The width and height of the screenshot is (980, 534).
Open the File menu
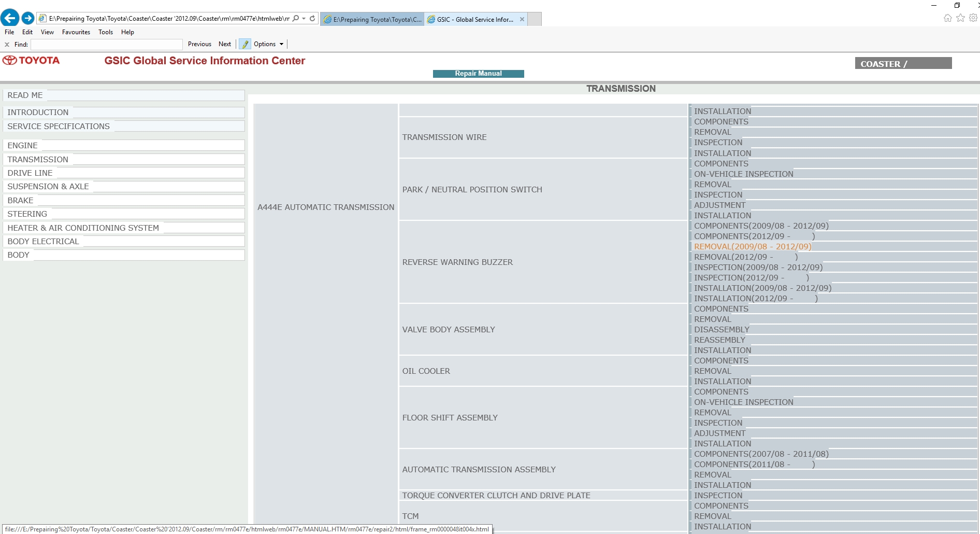pyautogui.click(x=9, y=32)
